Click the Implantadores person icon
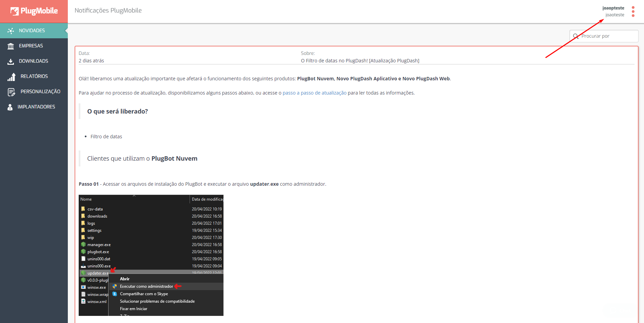Image resolution: width=644 pixels, height=323 pixels. (x=10, y=107)
